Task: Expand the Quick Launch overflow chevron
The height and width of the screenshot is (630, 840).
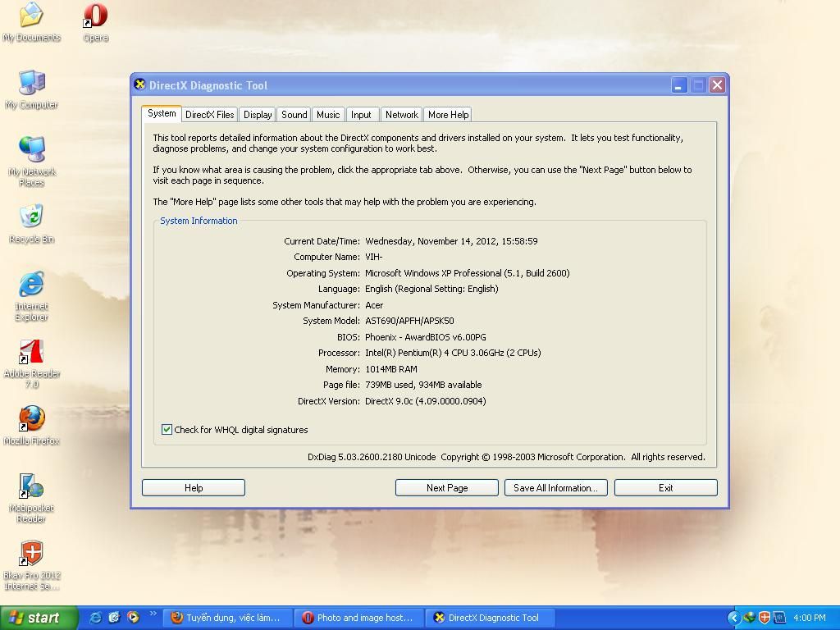Action: [x=153, y=614]
